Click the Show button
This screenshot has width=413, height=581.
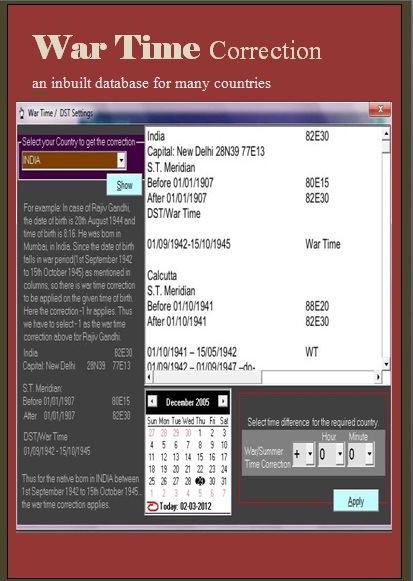(124, 185)
